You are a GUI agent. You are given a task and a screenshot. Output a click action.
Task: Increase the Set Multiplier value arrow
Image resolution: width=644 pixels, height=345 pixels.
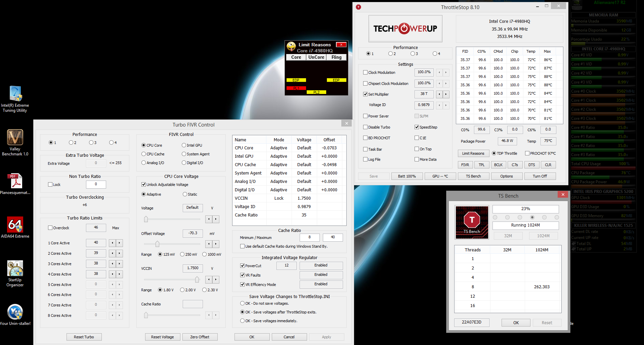(x=446, y=94)
